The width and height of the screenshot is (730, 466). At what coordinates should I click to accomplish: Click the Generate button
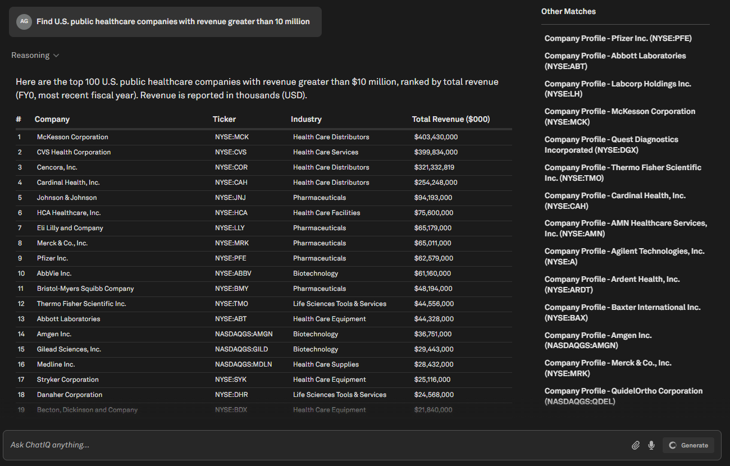pyautogui.click(x=689, y=446)
